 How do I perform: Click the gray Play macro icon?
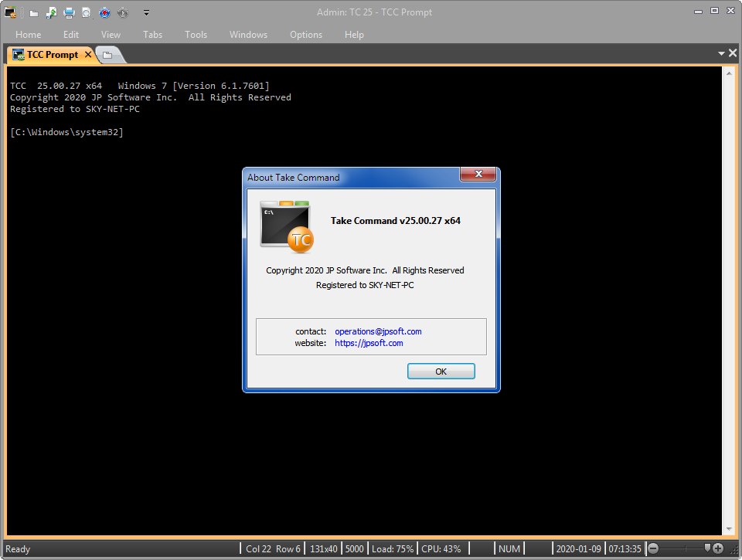123,13
